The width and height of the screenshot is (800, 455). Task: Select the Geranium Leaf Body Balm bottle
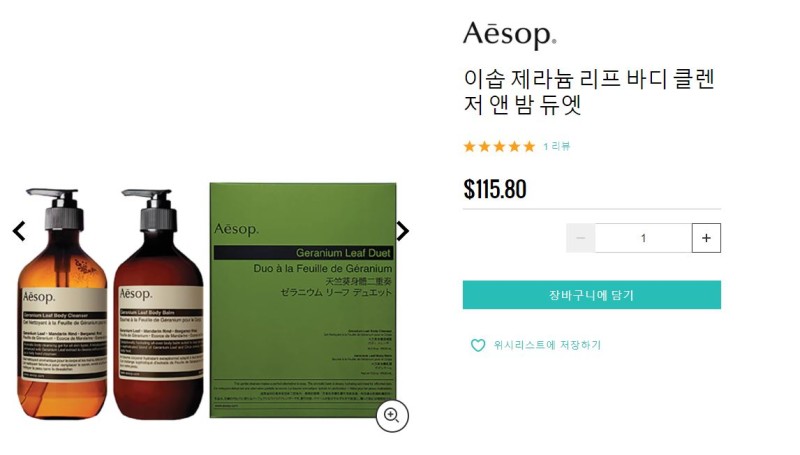[x=158, y=304]
